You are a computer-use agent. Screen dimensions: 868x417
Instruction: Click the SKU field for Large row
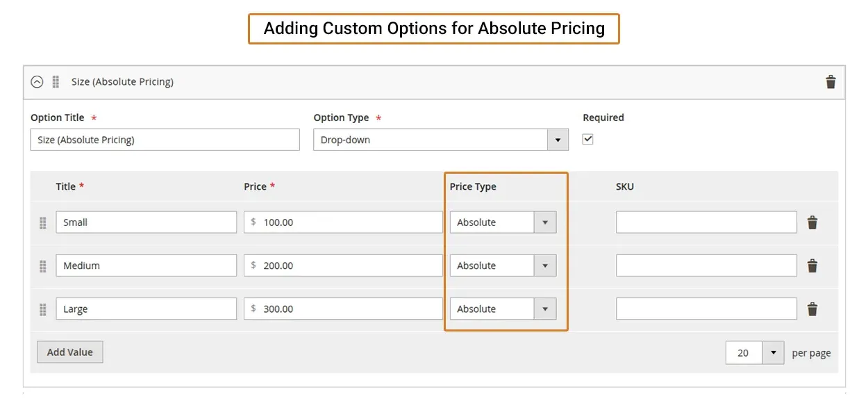[706, 309]
